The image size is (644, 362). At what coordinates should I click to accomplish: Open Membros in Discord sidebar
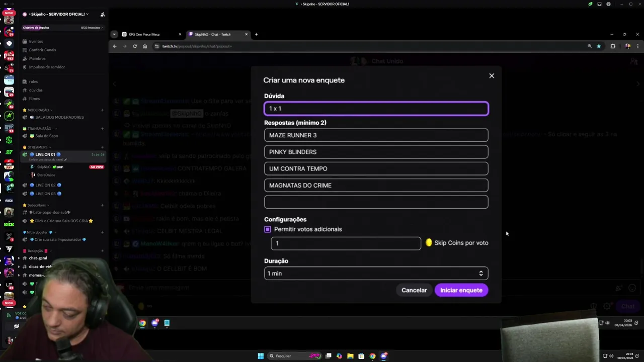point(37,58)
